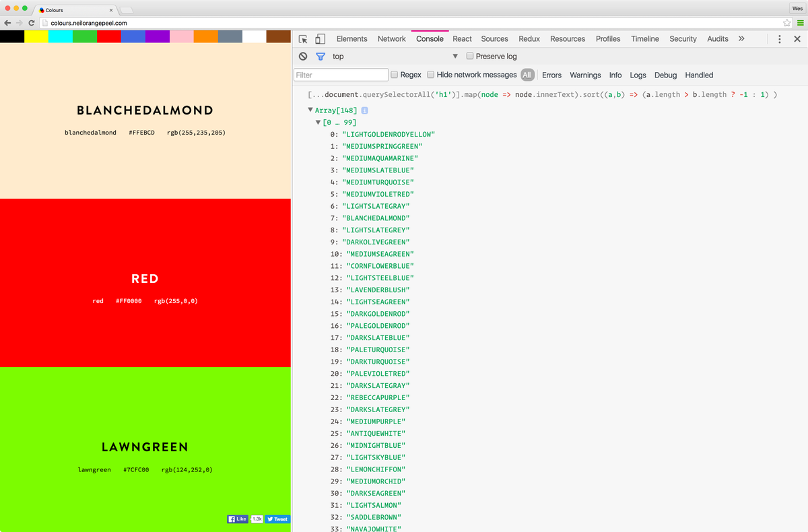Open Chrome hamburger menu
Screen dimensions: 808x532
tap(800, 23)
